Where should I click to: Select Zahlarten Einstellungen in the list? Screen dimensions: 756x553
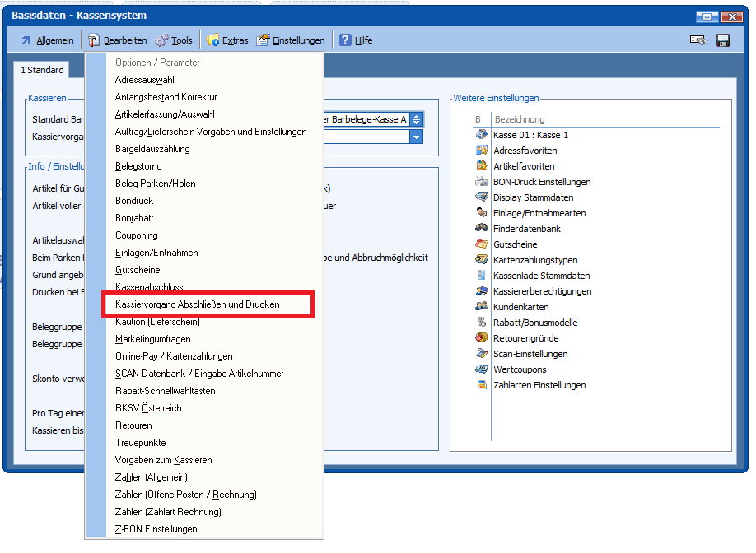539,385
